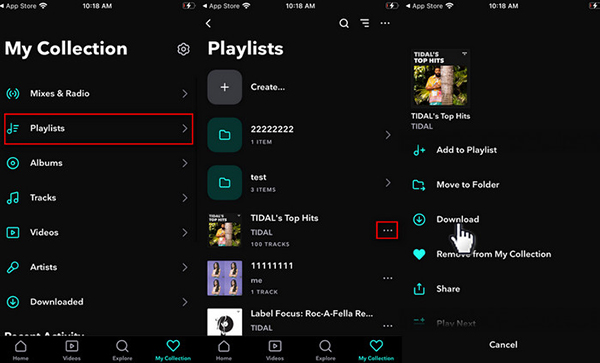Expand the Albums row chevron
This screenshot has width=600, height=363.
tap(185, 163)
